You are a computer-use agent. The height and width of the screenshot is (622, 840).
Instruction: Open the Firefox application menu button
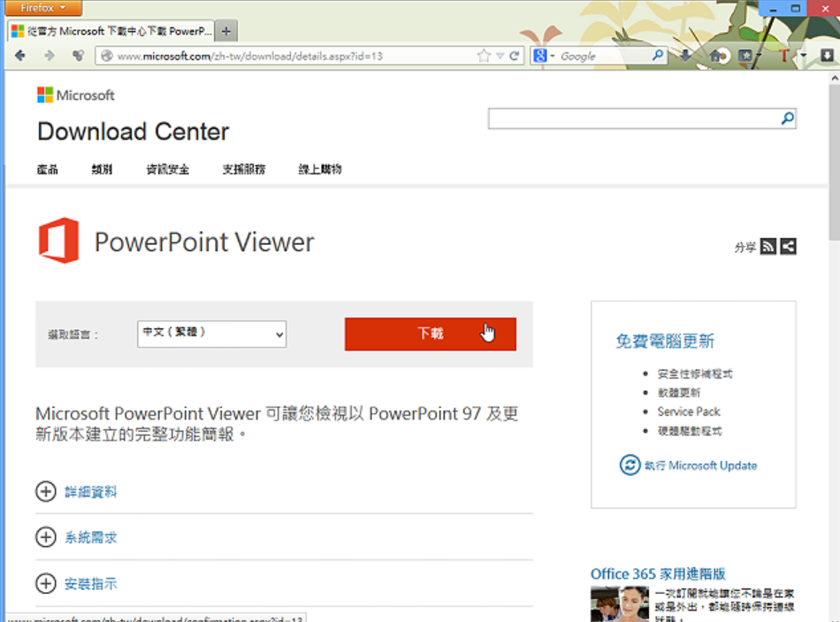pyautogui.click(x=42, y=8)
